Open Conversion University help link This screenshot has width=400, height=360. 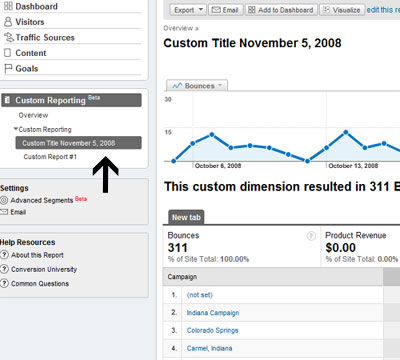[44, 269]
